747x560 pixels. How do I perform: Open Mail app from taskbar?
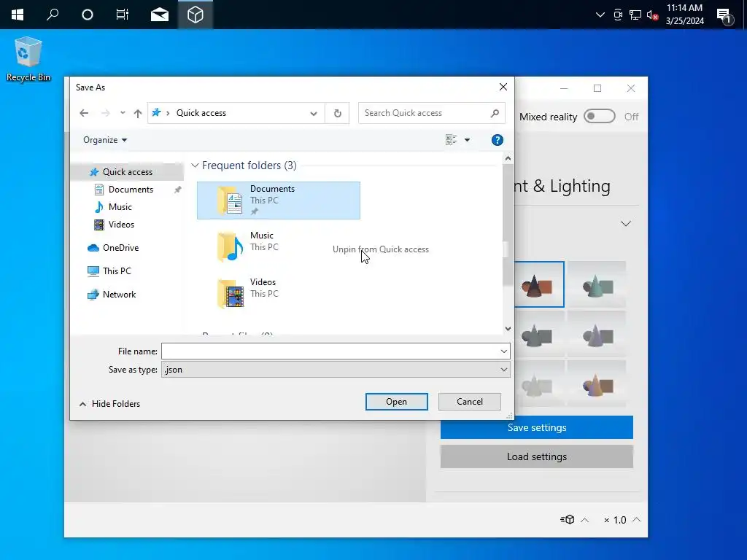click(159, 15)
